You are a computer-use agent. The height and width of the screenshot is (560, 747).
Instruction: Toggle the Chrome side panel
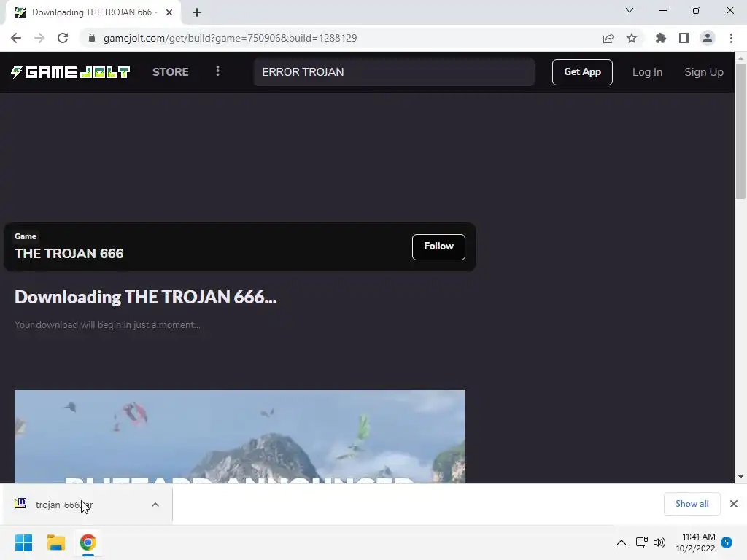(x=684, y=38)
